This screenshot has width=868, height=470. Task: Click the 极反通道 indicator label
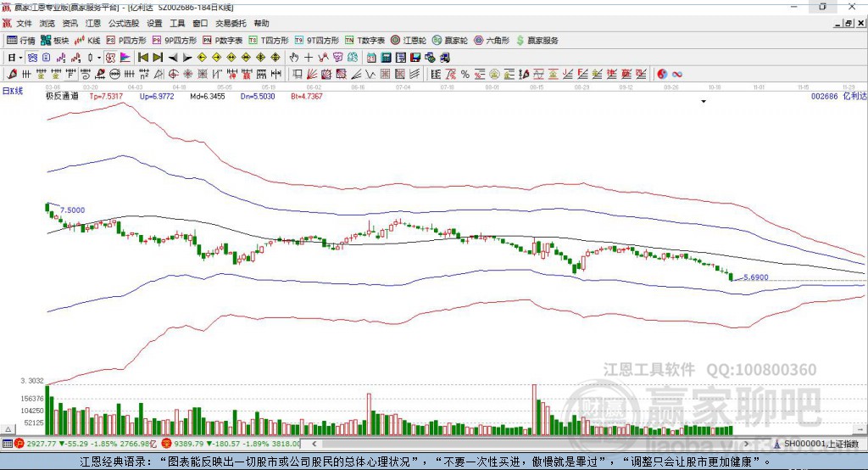coord(62,97)
